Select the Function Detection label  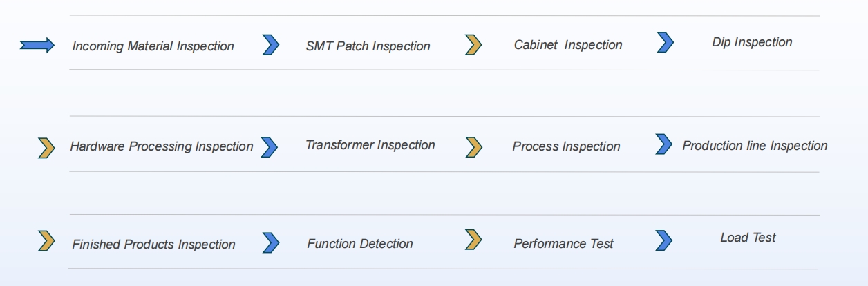click(x=359, y=244)
